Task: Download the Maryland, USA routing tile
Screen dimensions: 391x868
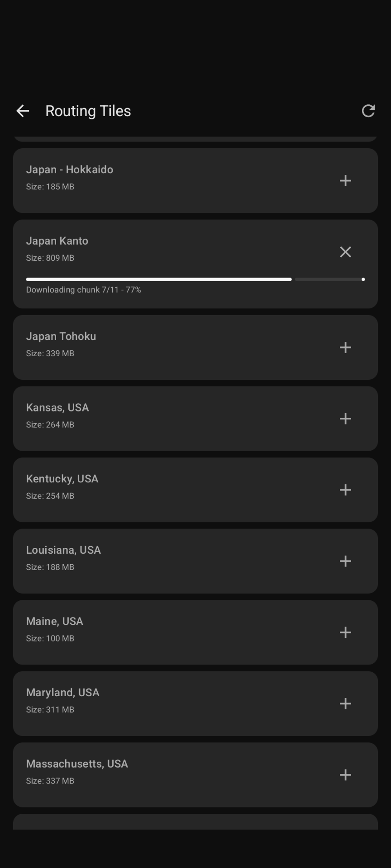Action: (x=345, y=703)
